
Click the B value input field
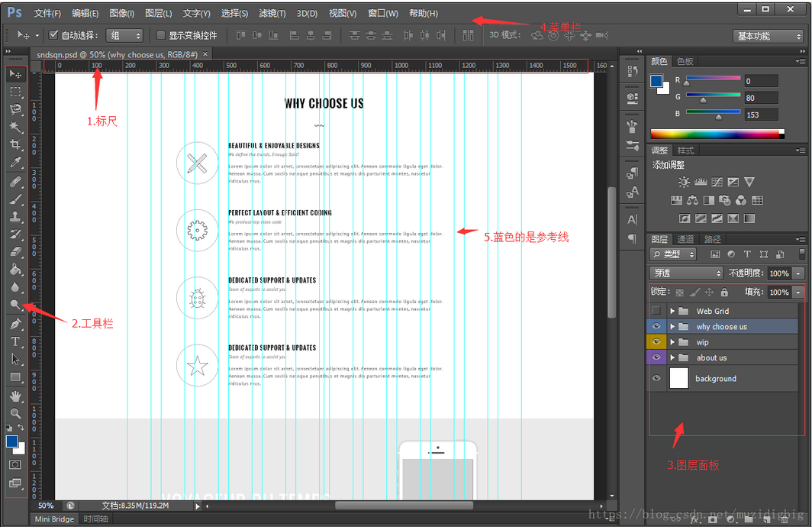(x=762, y=115)
